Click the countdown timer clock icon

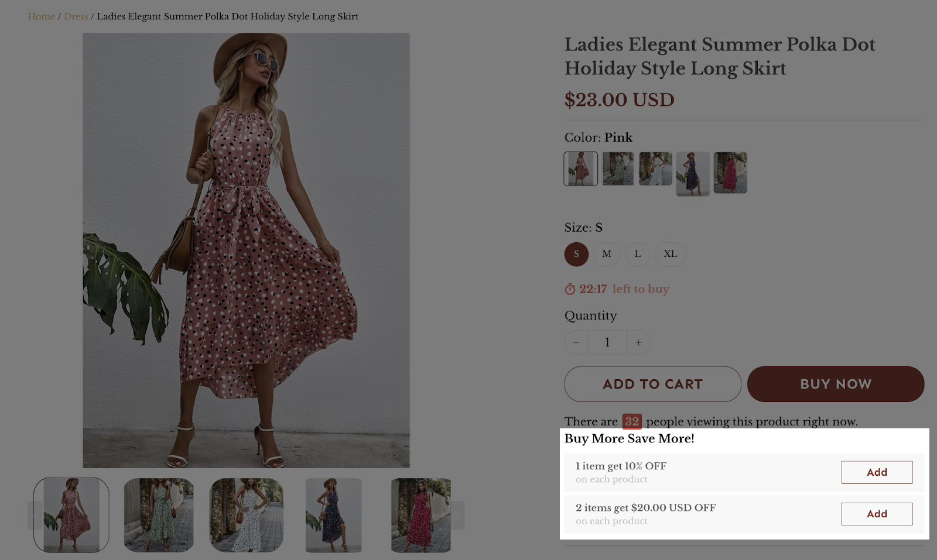coord(570,290)
